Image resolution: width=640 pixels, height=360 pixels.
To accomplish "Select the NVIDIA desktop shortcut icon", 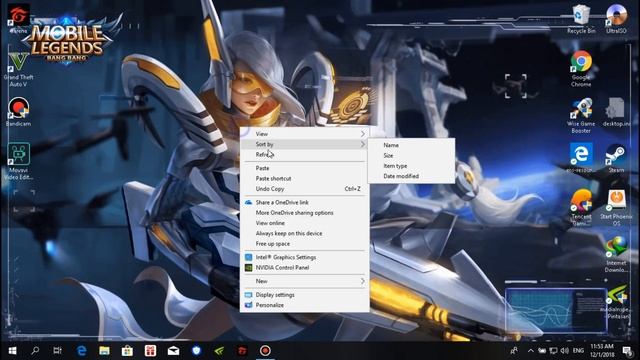I will (616, 302).
